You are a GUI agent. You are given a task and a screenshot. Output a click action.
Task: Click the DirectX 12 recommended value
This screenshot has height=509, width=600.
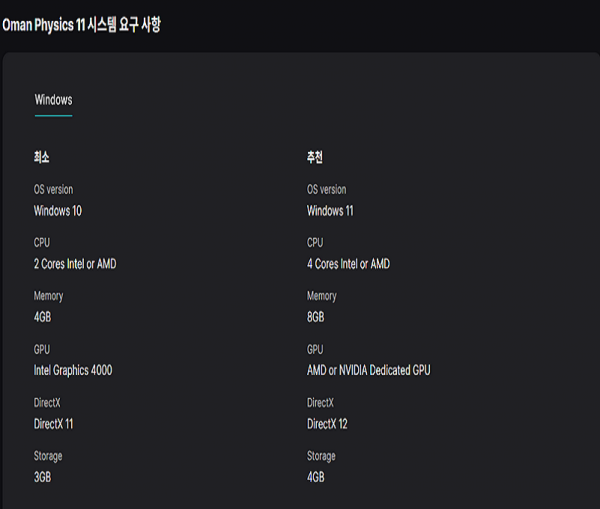(328, 424)
